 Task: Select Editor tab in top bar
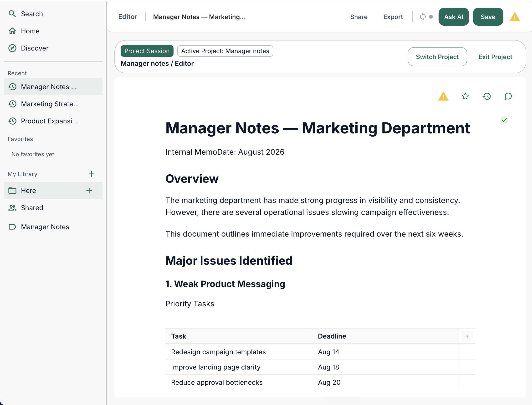click(128, 17)
